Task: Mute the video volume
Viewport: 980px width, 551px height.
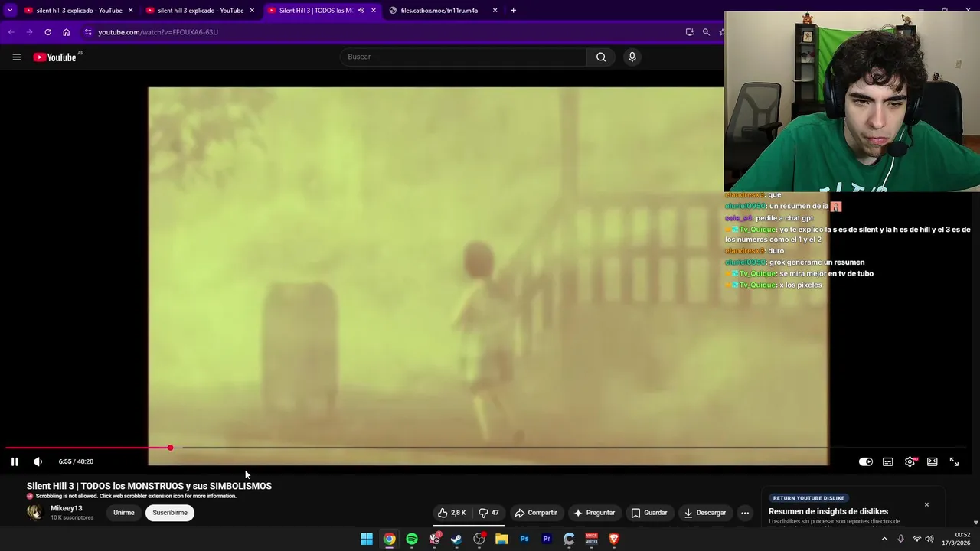Action: tap(38, 461)
